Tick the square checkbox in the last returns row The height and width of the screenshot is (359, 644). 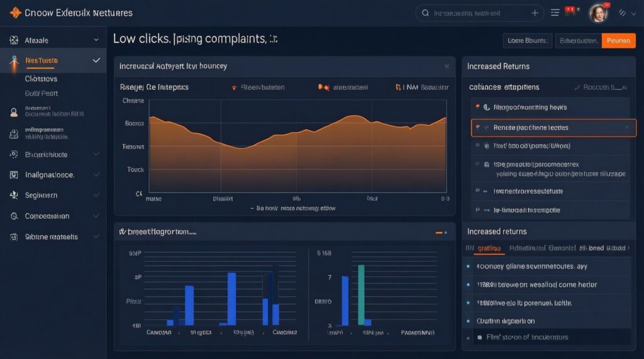[479, 338]
